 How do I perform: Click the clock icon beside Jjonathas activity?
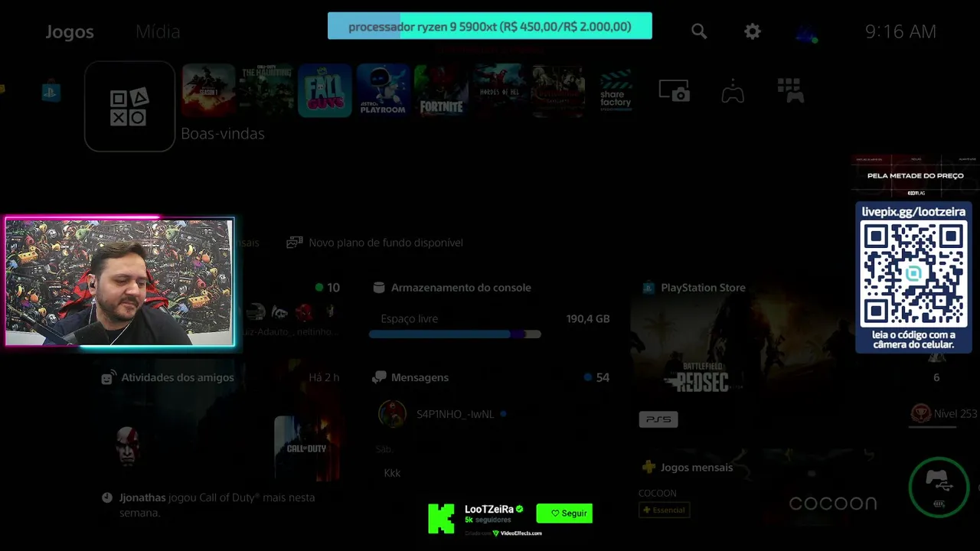click(x=107, y=497)
